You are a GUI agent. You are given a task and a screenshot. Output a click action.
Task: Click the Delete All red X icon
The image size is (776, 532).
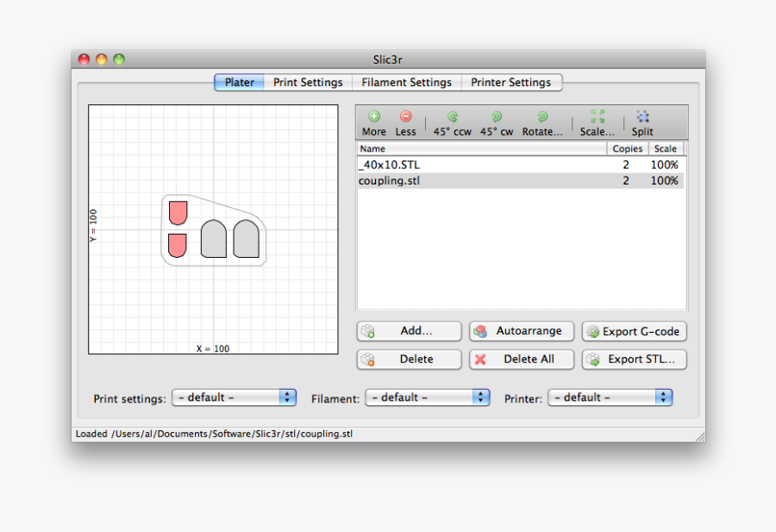pyautogui.click(x=482, y=360)
